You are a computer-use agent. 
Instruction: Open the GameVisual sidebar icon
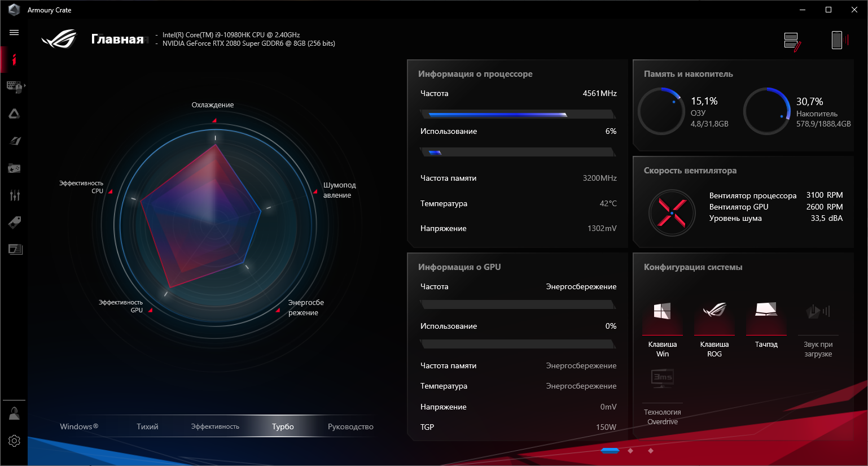point(14,141)
